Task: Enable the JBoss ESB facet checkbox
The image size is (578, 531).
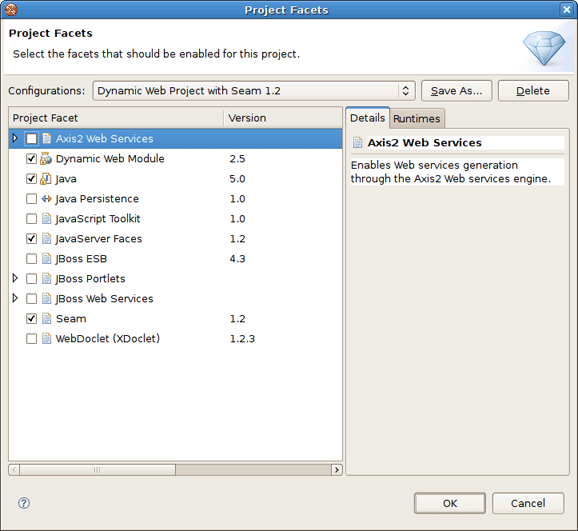Action: [x=31, y=258]
